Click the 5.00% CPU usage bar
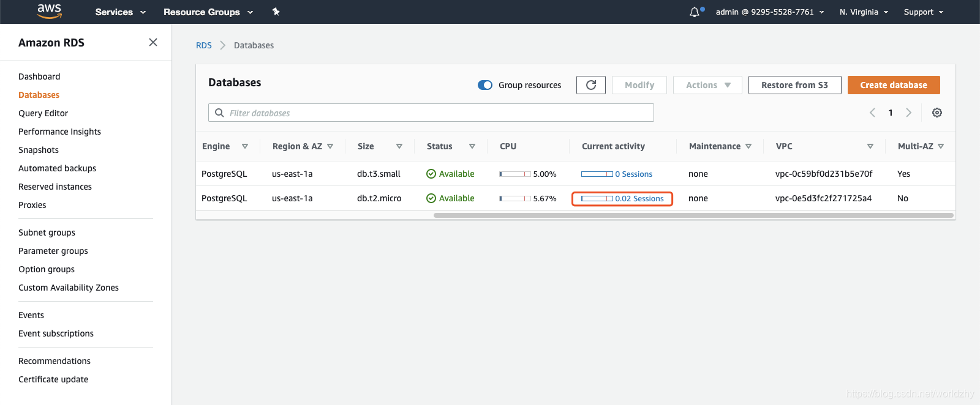This screenshot has width=980, height=405. tap(515, 174)
